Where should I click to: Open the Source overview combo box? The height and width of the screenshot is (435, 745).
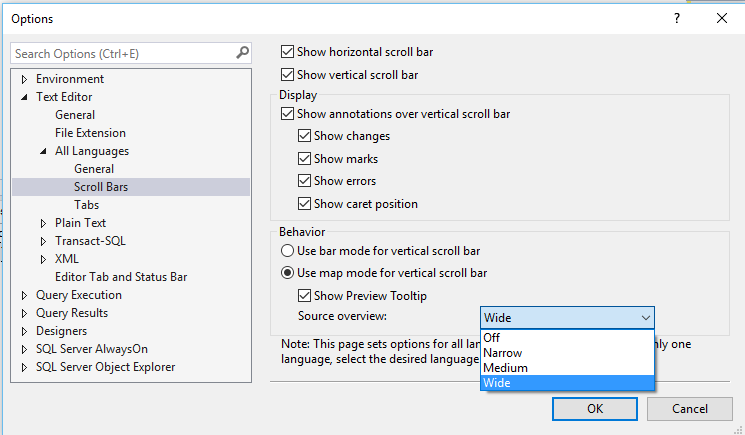click(567, 317)
